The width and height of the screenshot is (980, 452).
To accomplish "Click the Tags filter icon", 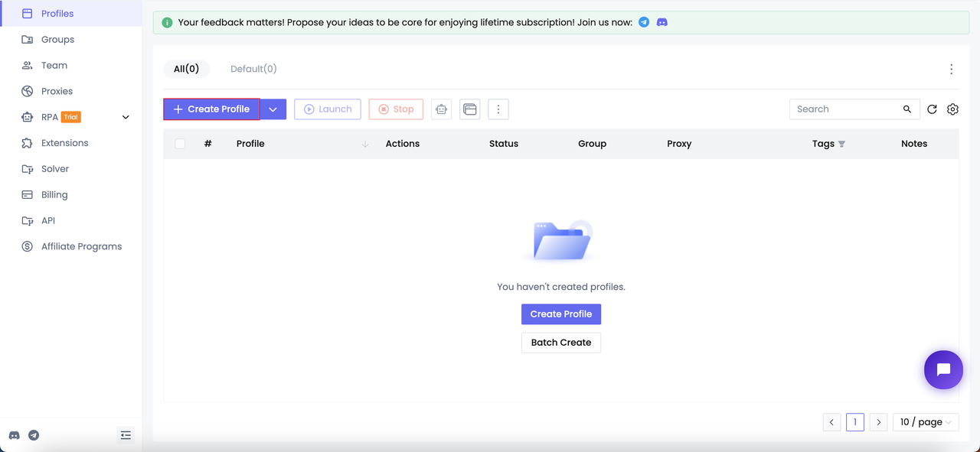I will 841,144.
